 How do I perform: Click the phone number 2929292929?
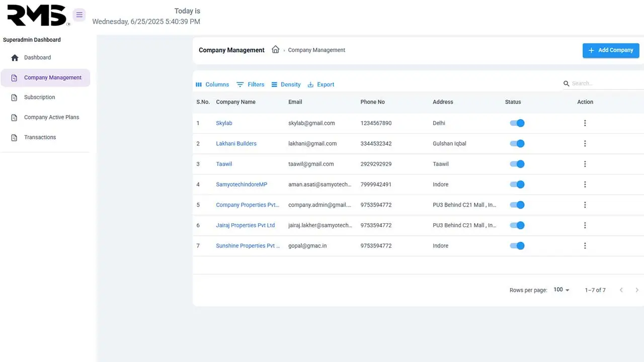point(376,164)
